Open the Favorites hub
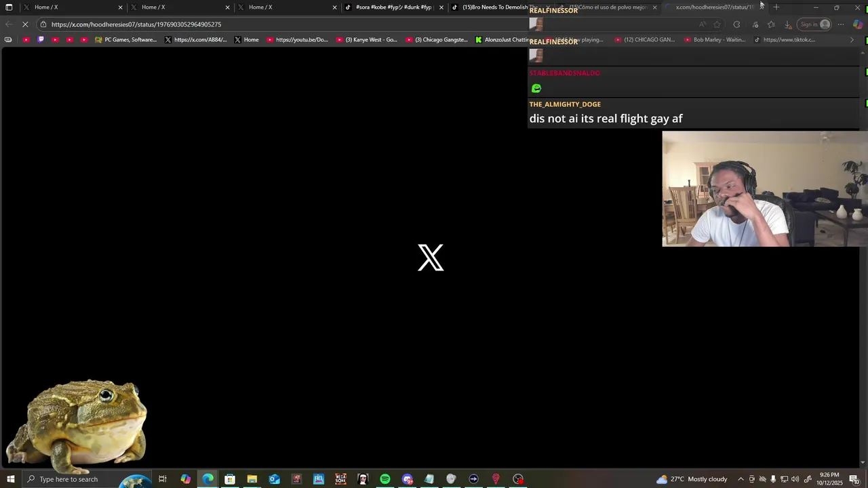Screen dimensions: 868x488 tap(771, 24)
